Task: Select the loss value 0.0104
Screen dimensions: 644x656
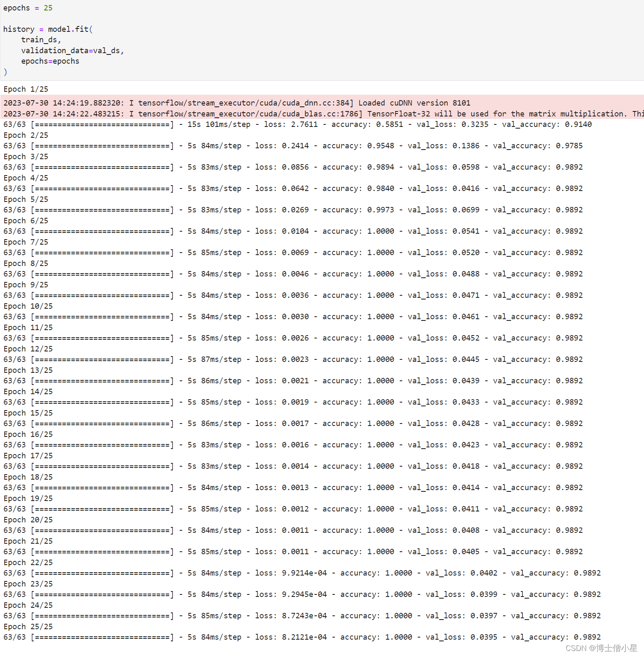Action: (295, 231)
